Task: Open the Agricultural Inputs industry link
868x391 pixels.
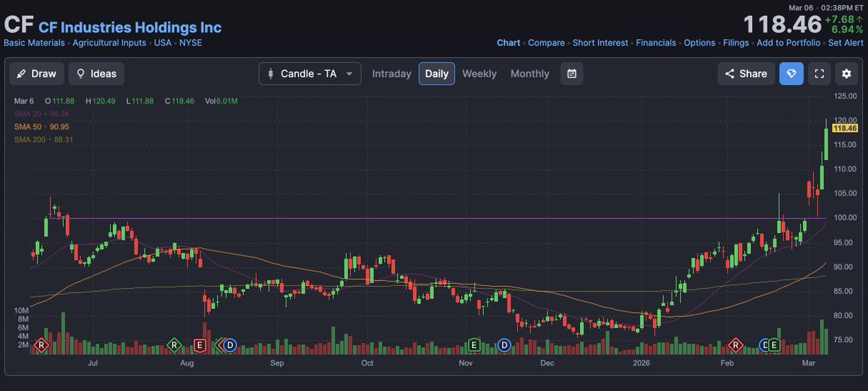Action: (x=109, y=43)
